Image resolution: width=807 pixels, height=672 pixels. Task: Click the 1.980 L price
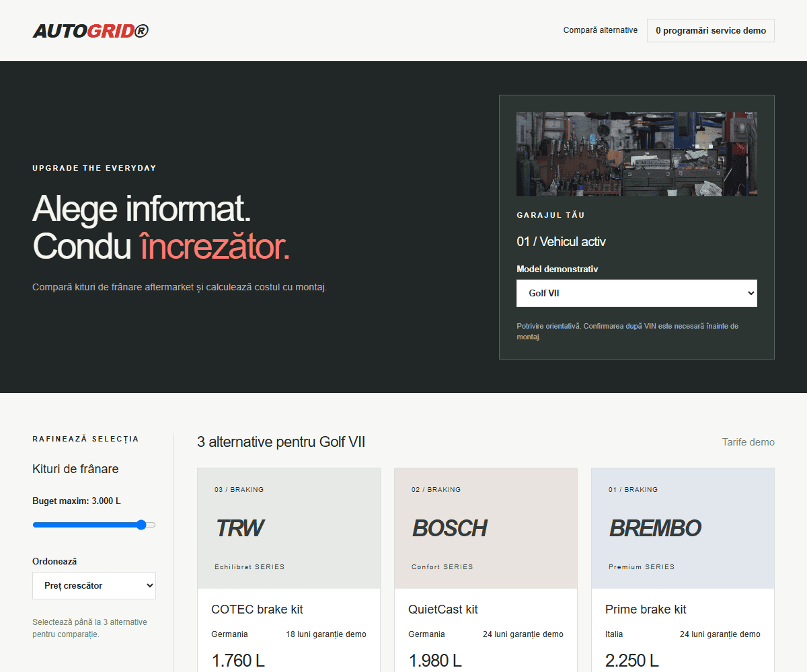click(x=435, y=661)
